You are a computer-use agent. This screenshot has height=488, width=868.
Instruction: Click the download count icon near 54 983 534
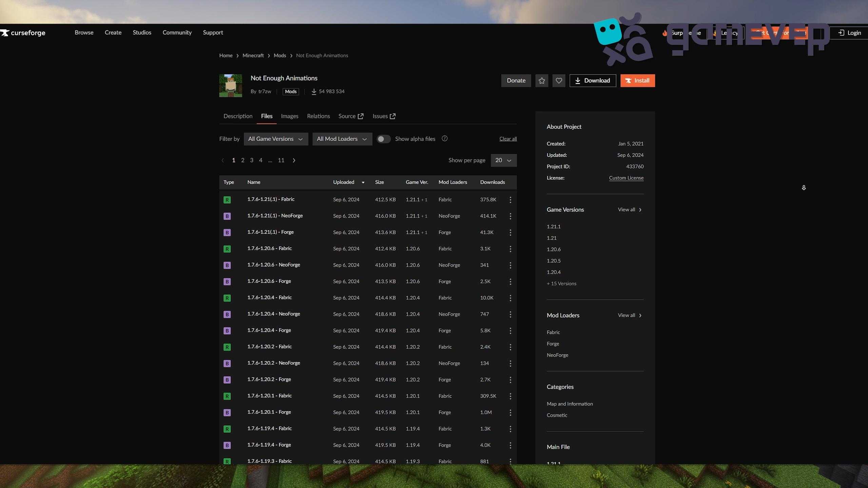[x=313, y=91]
